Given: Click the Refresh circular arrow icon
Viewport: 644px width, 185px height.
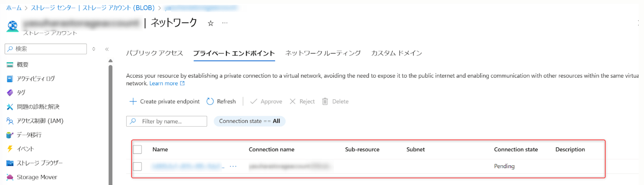Looking at the screenshot, I should [x=210, y=101].
